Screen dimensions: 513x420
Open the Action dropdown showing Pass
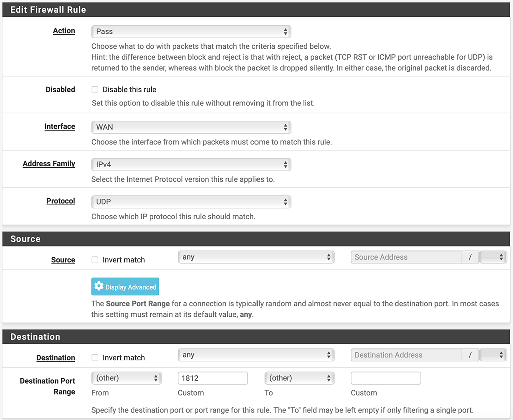coord(190,31)
